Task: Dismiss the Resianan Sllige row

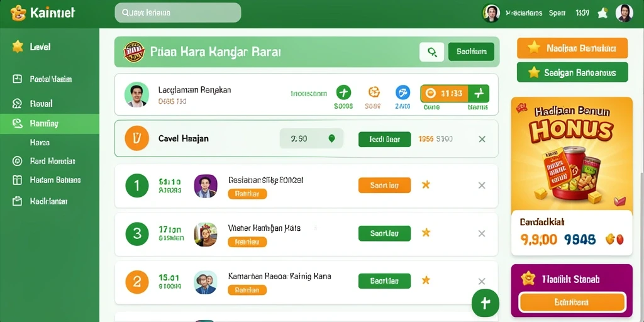Action: (482, 186)
